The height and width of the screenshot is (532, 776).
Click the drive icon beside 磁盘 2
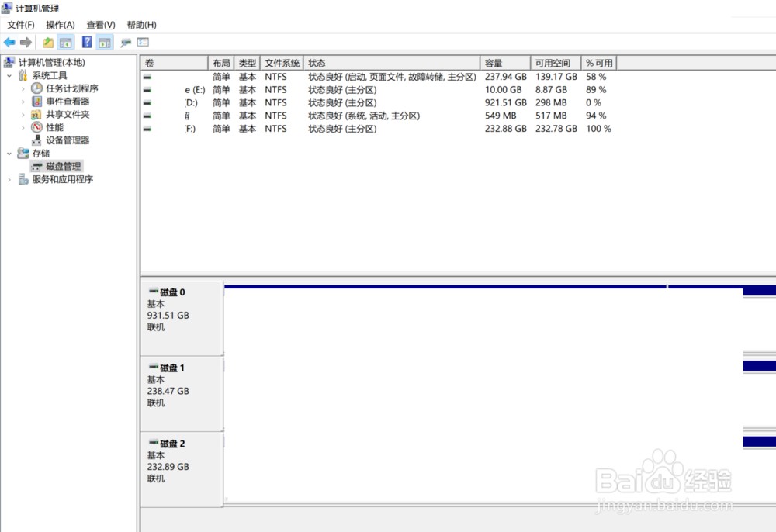click(154, 443)
